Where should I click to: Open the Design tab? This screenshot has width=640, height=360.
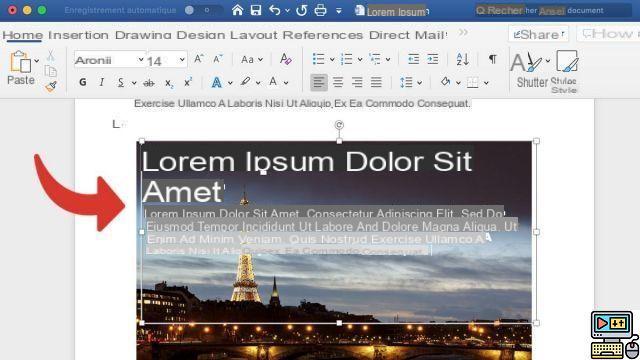click(201, 35)
